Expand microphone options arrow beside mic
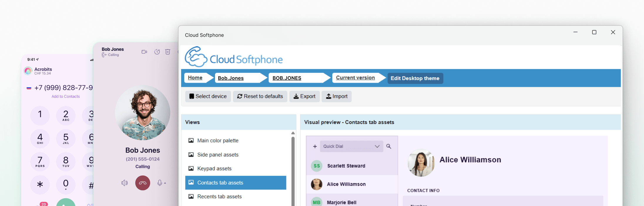The image size is (644, 206). pos(165,183)
